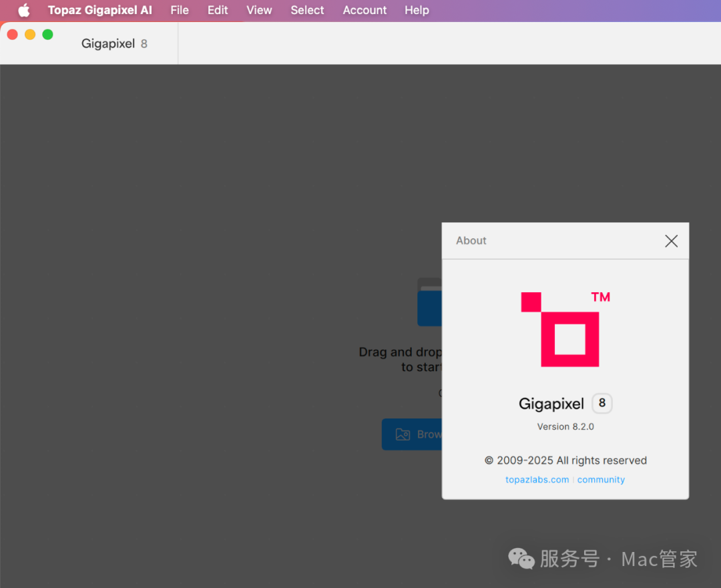Click the red window close button
721x588 pixels.
12,35
